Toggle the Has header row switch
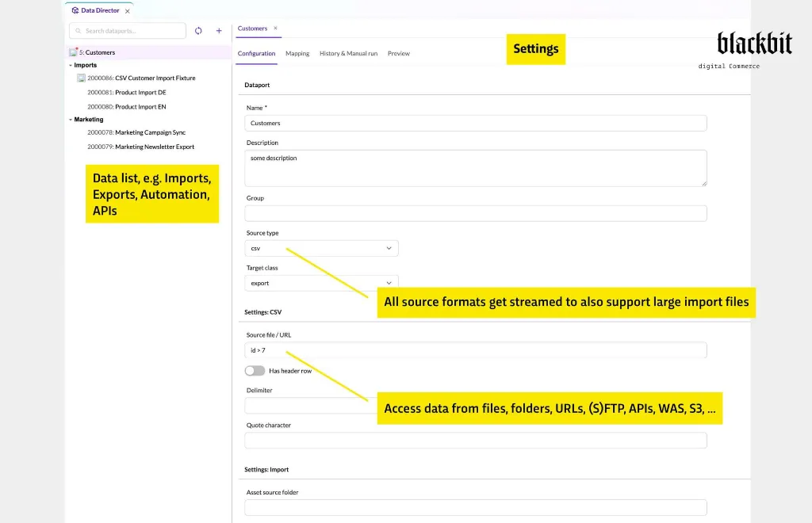812x523 pixels. (x=255, y=371)
